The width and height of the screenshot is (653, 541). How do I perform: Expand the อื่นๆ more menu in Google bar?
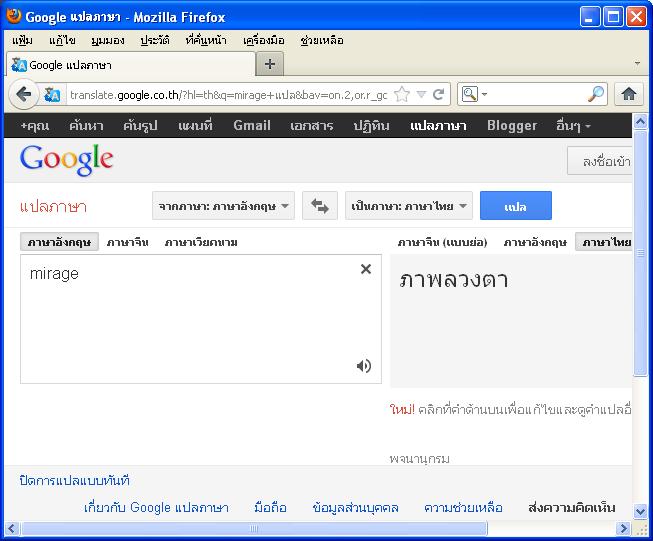573,125
